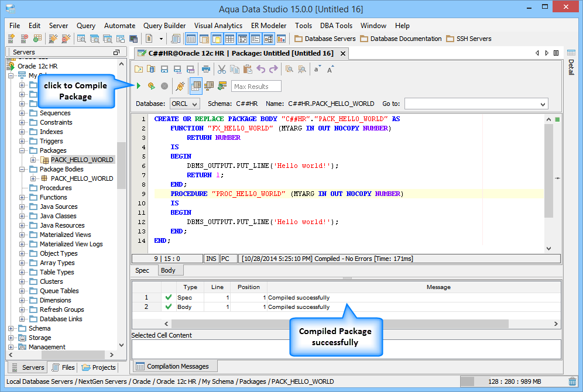Click the gray stop execution icon
This screenshot has width=583, height=392.
(x=164, y=86)
